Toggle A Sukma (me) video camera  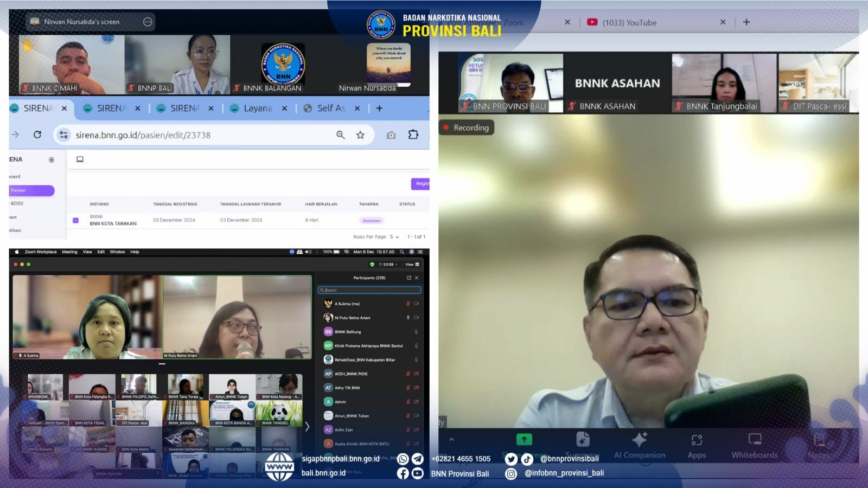(x=416, y=304)
